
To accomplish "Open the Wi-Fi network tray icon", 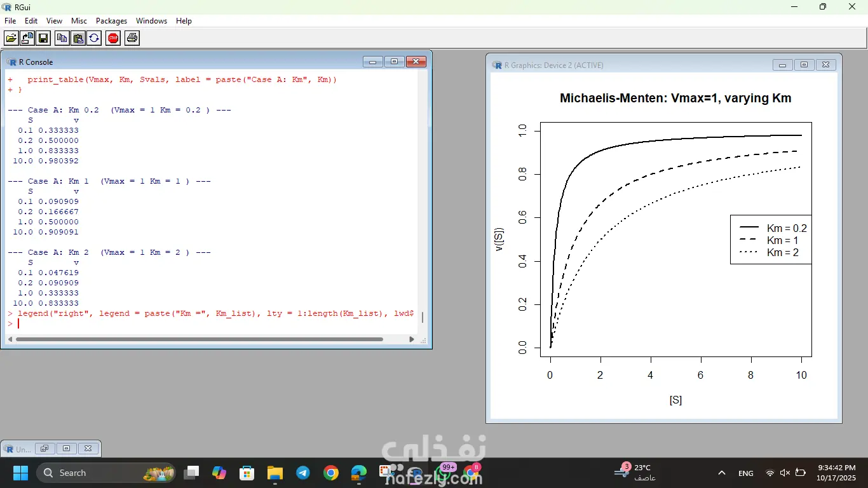I will [770, 473].
